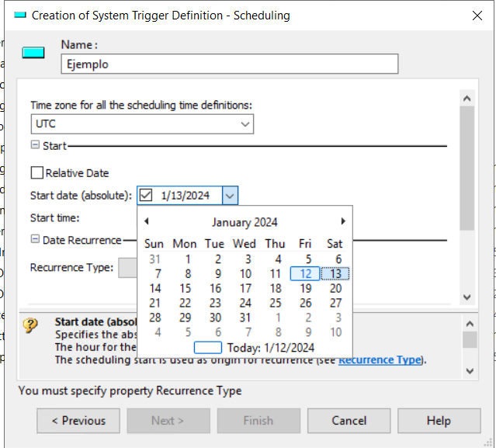This screenshot has width=496, height=448.
Task: Choose January 24 in the calendar
Action: (x=245, y=303)
